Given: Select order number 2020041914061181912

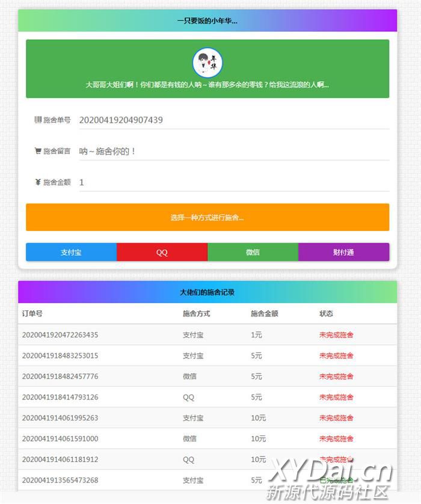Looking at the screenshot, I should pyautogui.click(x=60, y=459).
